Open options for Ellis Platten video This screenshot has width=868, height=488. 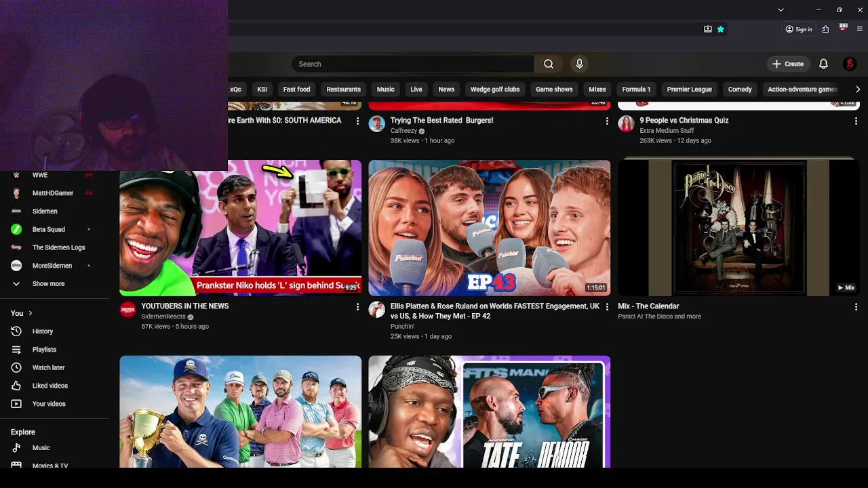(x=607, y=306)
